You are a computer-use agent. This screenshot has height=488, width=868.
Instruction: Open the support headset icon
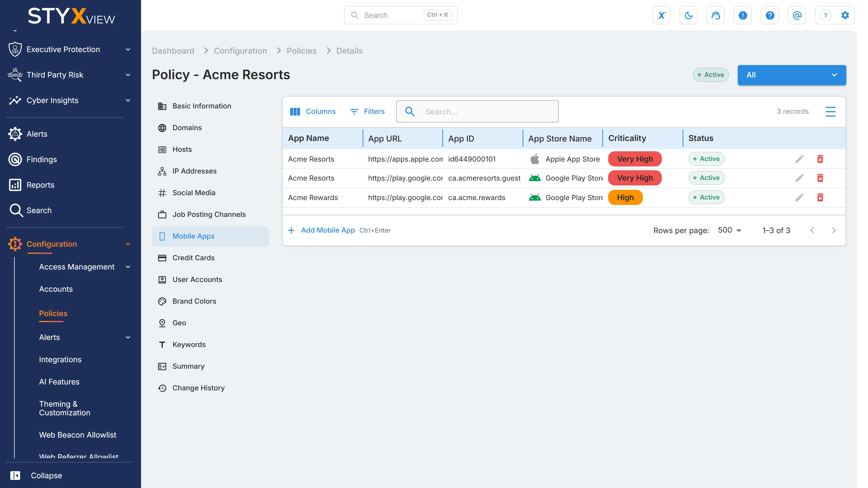tap(715, 15)
